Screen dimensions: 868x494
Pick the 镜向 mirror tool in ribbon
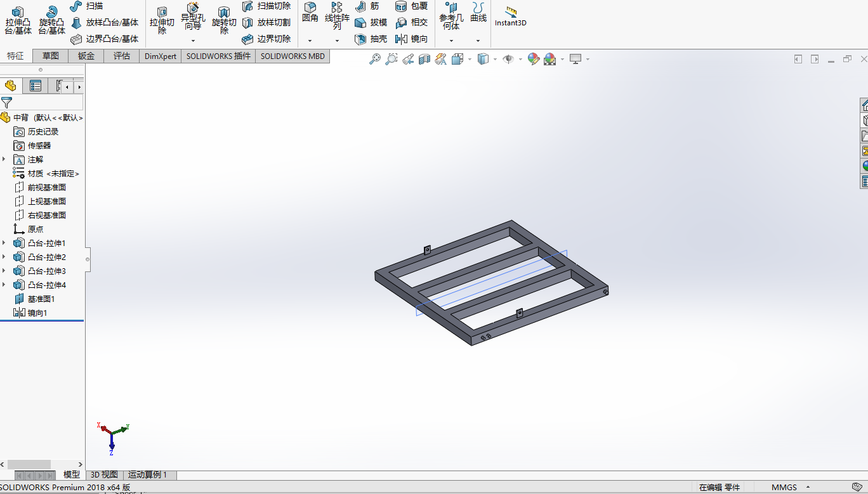411,39
